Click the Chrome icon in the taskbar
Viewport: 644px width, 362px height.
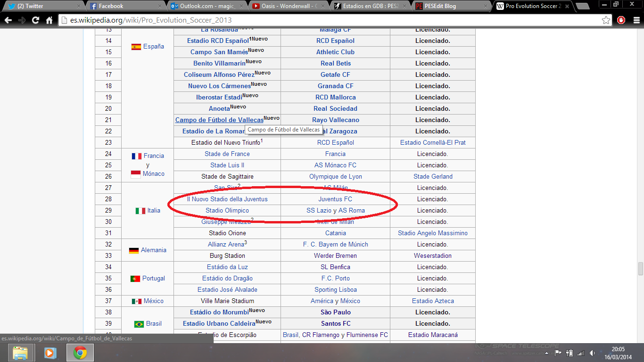(80, 353)
